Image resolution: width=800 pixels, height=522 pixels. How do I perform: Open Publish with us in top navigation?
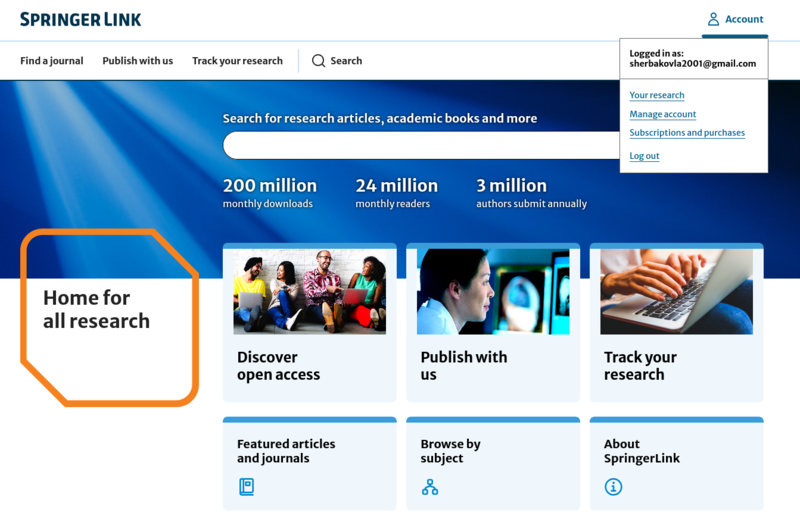[x=138, y=61]
